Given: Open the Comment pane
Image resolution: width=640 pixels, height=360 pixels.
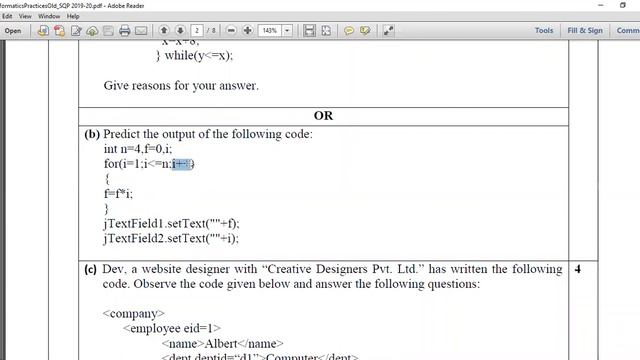Looking at the screenshot, I should 628,31.
